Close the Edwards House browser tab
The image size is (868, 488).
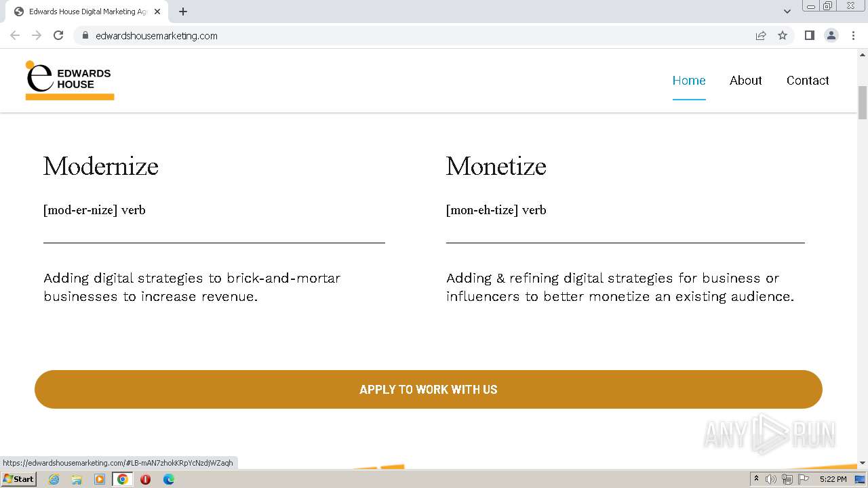click(x=157, y=12)
